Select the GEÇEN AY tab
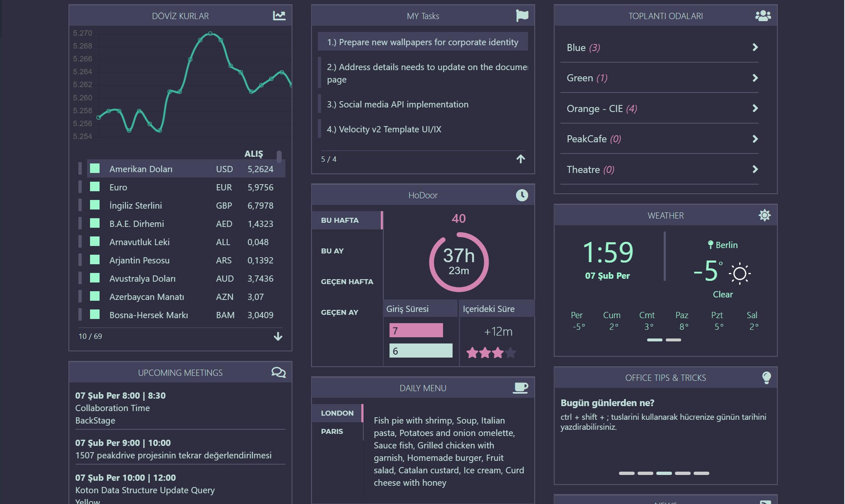Screen dimensions: 845x504 pos(347,312)
